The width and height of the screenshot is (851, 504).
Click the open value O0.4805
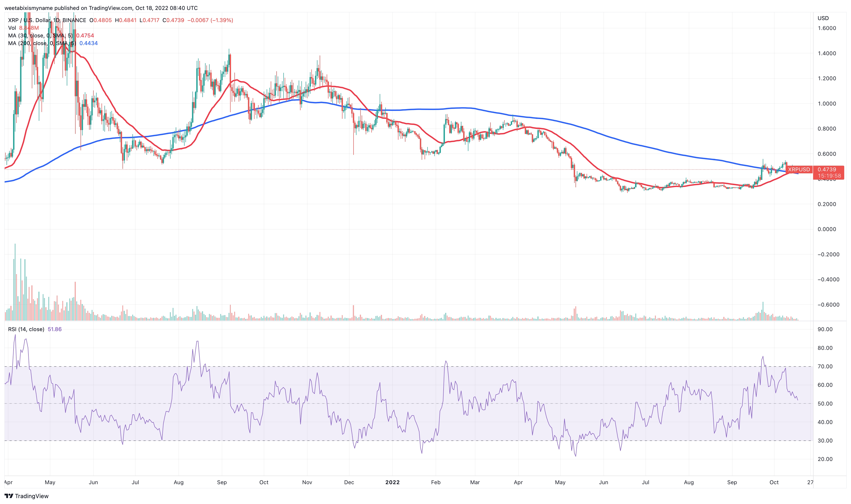tap(101, 20)
